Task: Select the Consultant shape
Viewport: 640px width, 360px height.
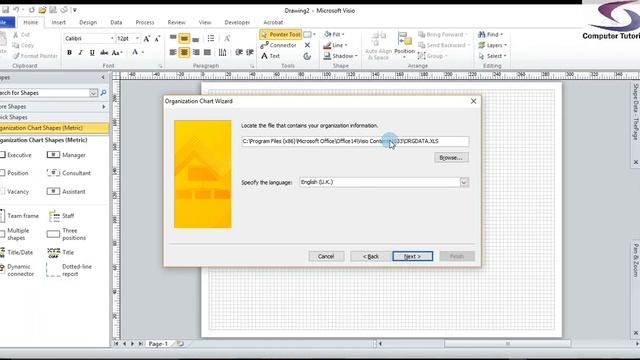Action: pos(69,173)
